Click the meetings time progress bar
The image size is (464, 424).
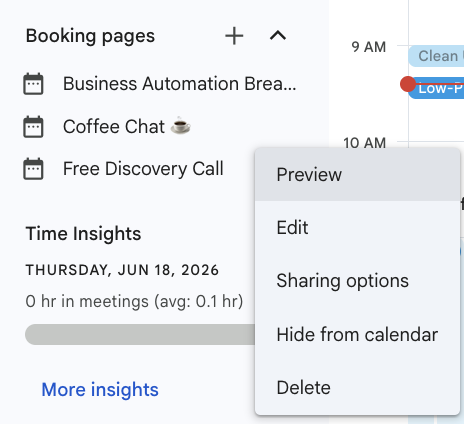point(140,334)
